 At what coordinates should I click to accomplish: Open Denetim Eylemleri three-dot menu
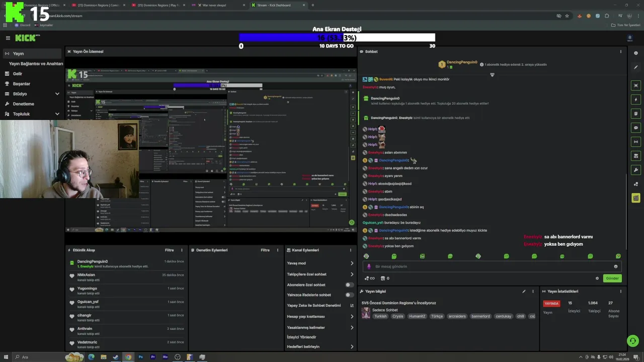pyautogui.click(x=277, y=250)
